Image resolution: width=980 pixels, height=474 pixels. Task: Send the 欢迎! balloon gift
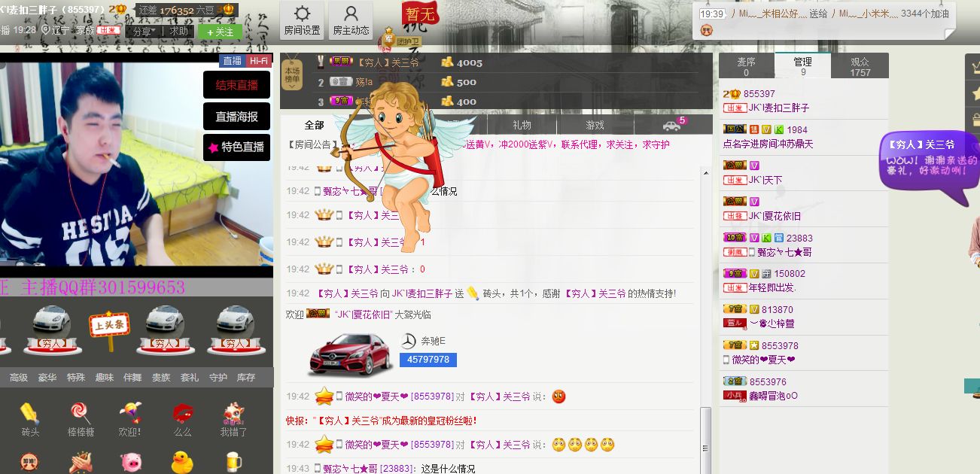(130, 420)
